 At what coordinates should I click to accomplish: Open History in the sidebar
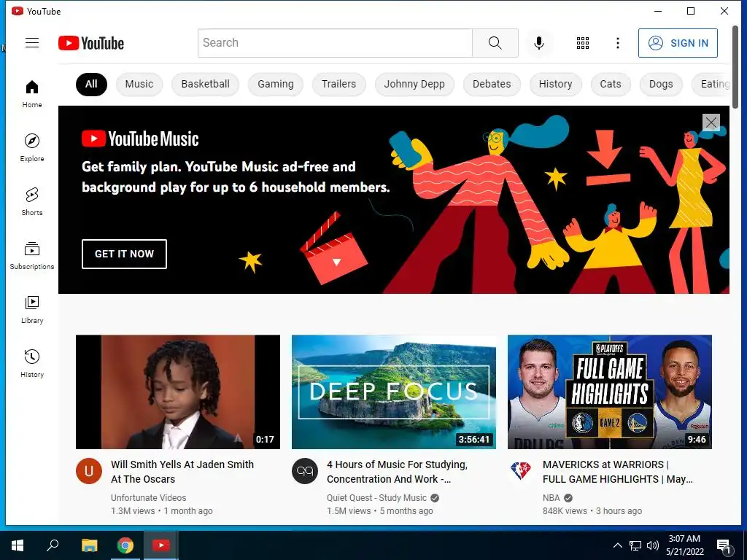point(32,364)
